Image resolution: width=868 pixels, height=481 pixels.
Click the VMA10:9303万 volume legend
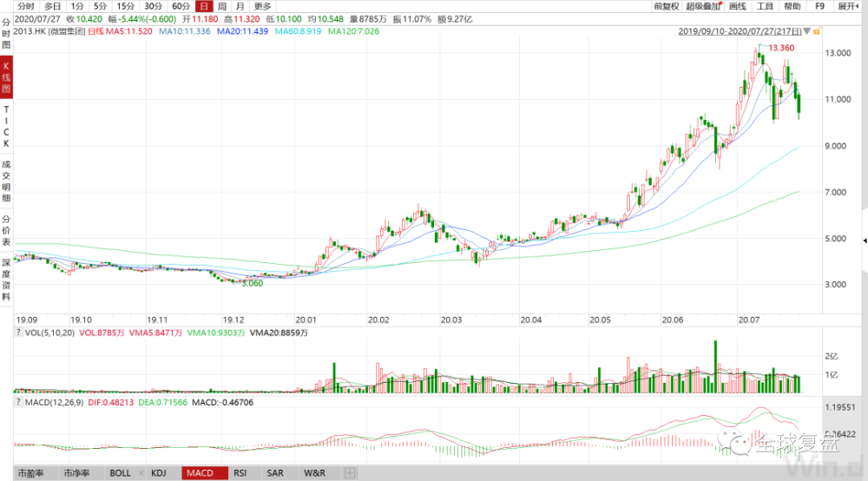coord(216,333)
